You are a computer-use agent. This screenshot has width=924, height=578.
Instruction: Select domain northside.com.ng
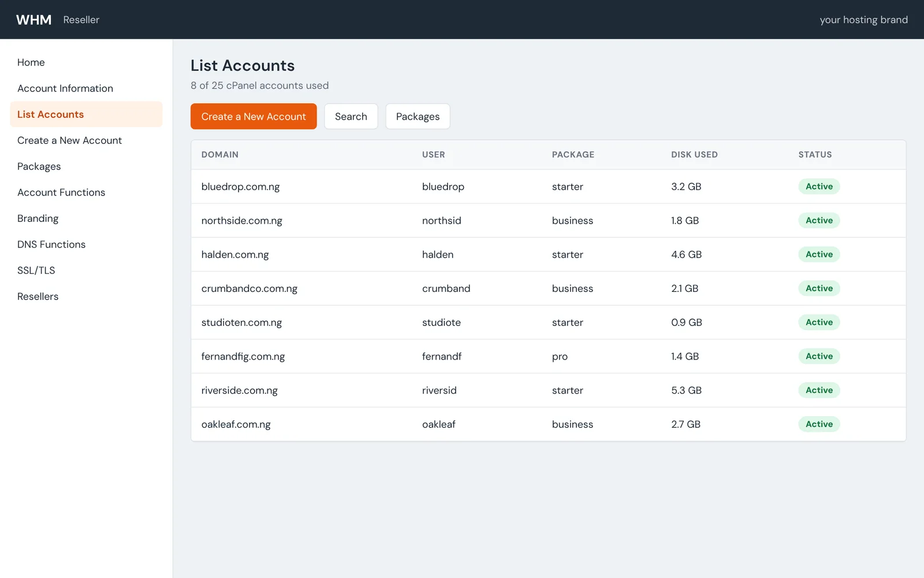pyautogui.click(x=242, y=221)
